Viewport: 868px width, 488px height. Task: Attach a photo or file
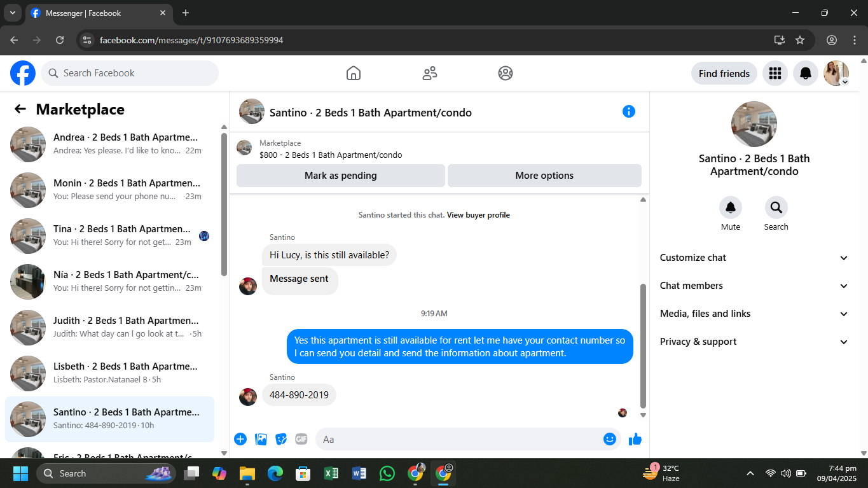[x=261, y=439]
